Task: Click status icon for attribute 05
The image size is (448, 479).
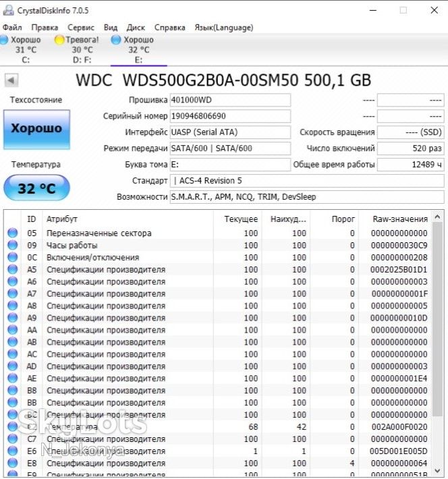Action: click(x=13, y=233)
